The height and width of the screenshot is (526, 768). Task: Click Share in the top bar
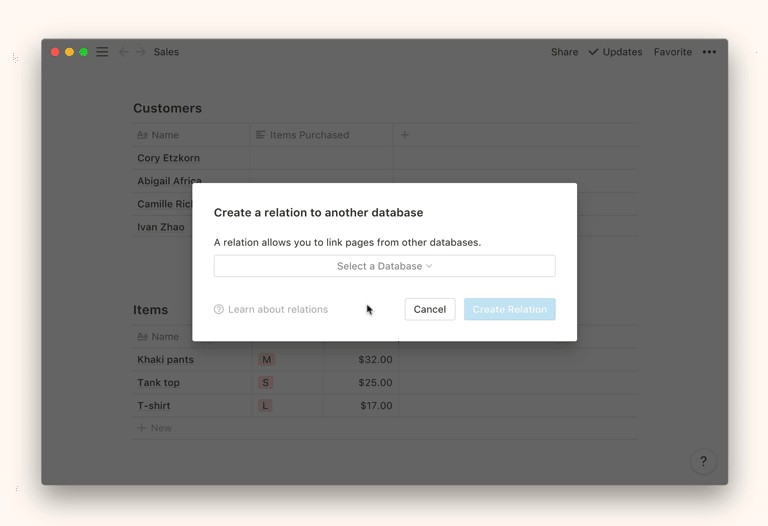564,52
